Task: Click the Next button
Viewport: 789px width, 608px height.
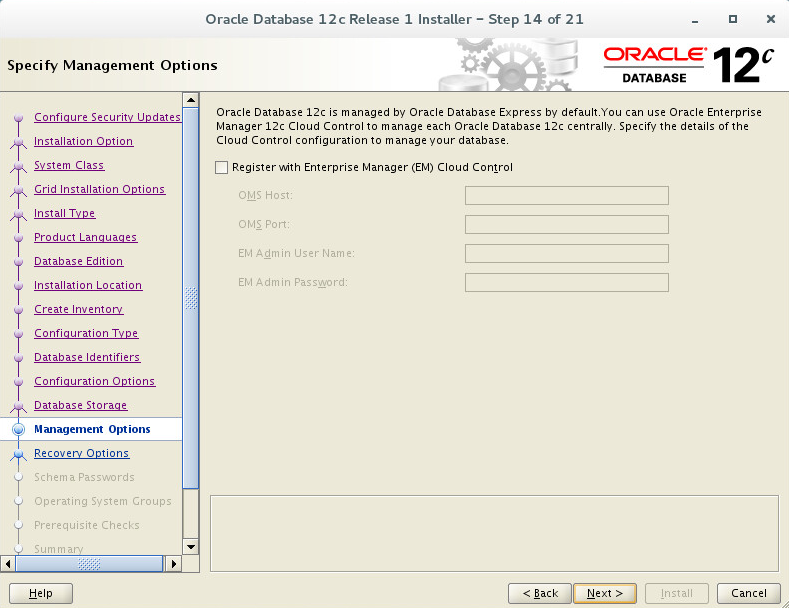Action: coord(605,593)
